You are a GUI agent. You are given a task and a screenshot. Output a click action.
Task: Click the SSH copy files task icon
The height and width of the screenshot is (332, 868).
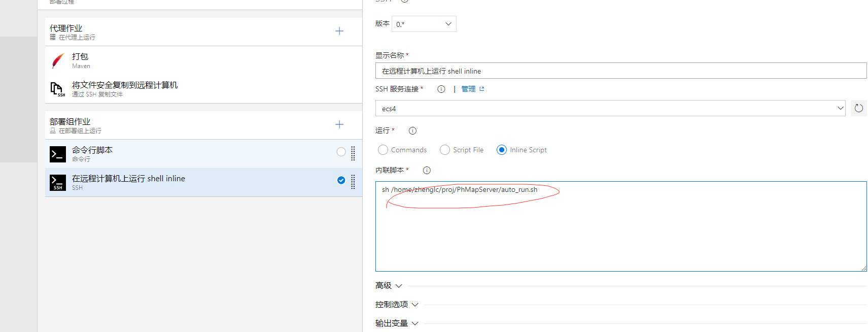tap(57, 89)
